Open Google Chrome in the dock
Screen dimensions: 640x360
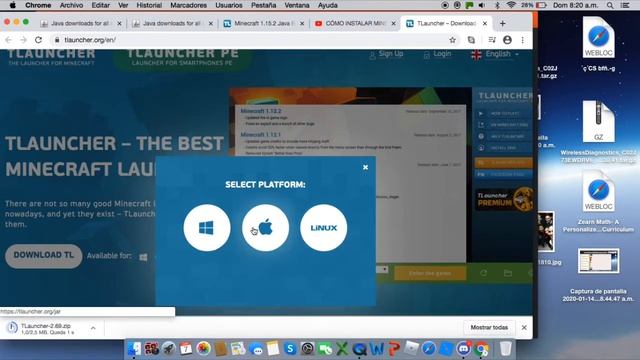[x=482, y=349]
